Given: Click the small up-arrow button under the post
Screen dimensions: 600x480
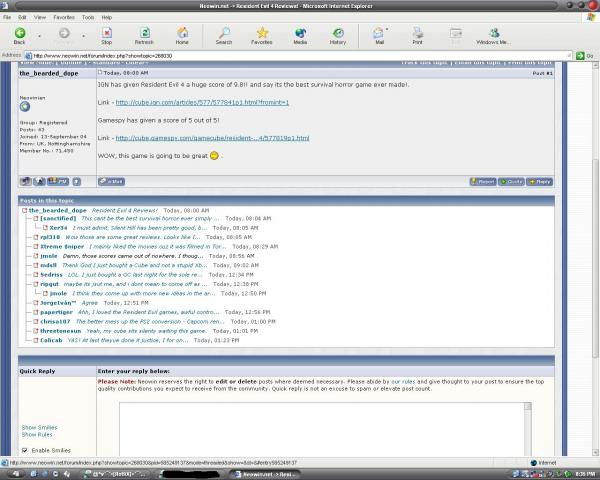Looking at the screenshot, I should 77,181.
